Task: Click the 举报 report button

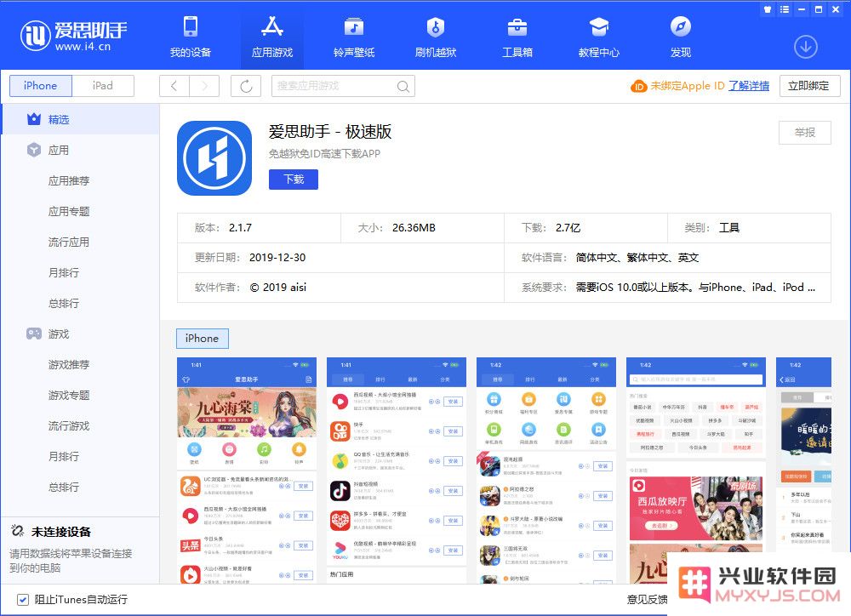Action: pos(805,133)
